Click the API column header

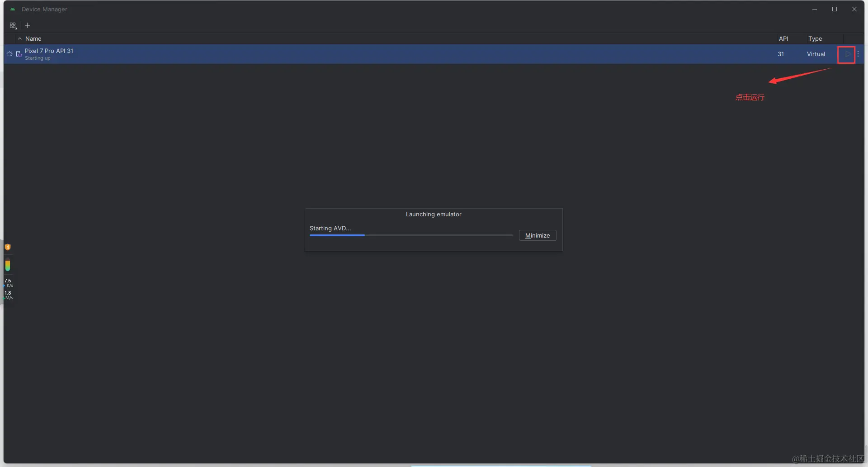(783, 38)
